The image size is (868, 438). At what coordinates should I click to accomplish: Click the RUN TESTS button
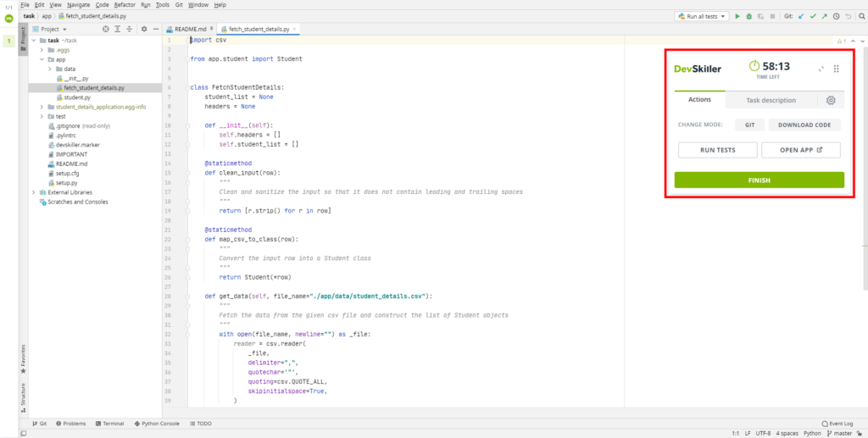pos(717,150)
